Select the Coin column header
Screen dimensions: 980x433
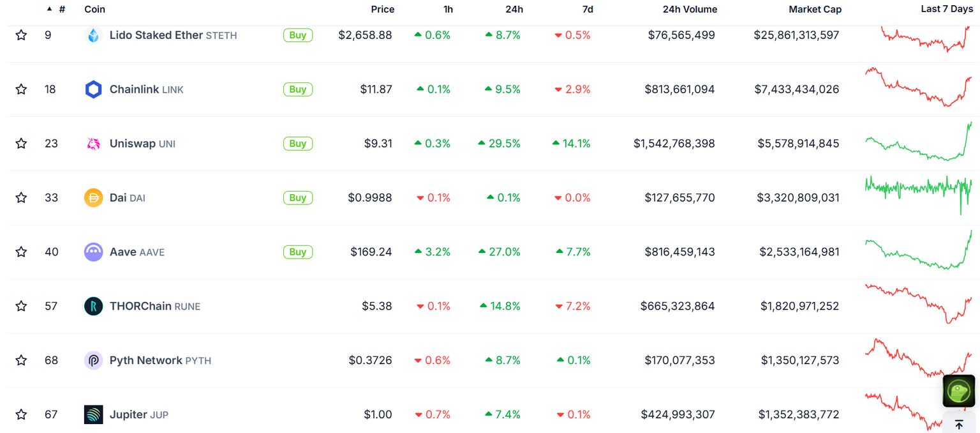coord(94,9)
